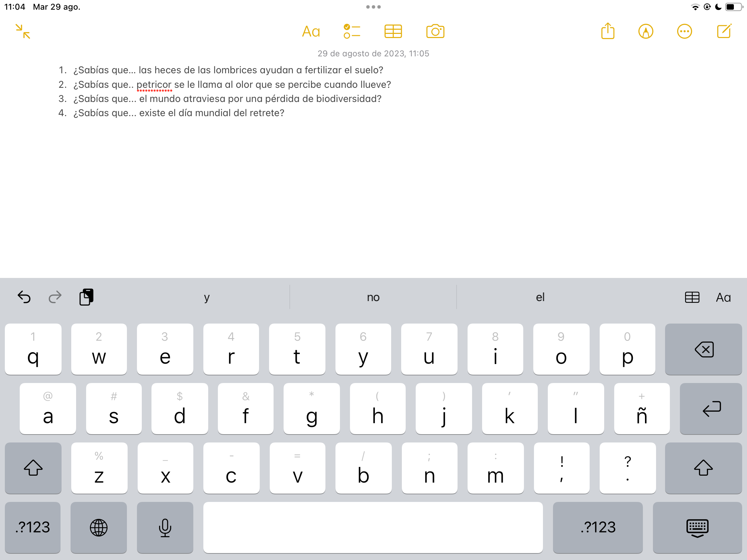Toggle the left shift key
747x560 pixels.
coord(33,468)
